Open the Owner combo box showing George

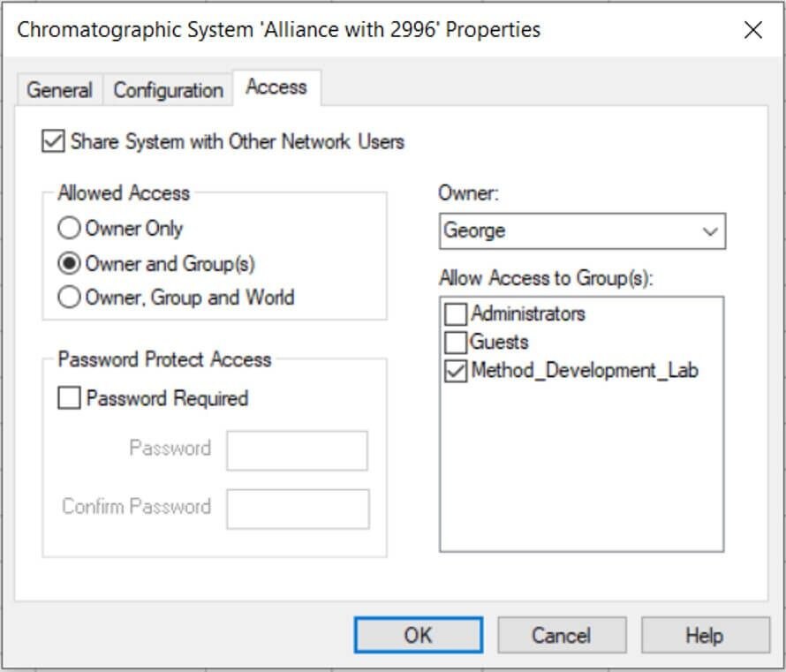click(x=582, y=231)
